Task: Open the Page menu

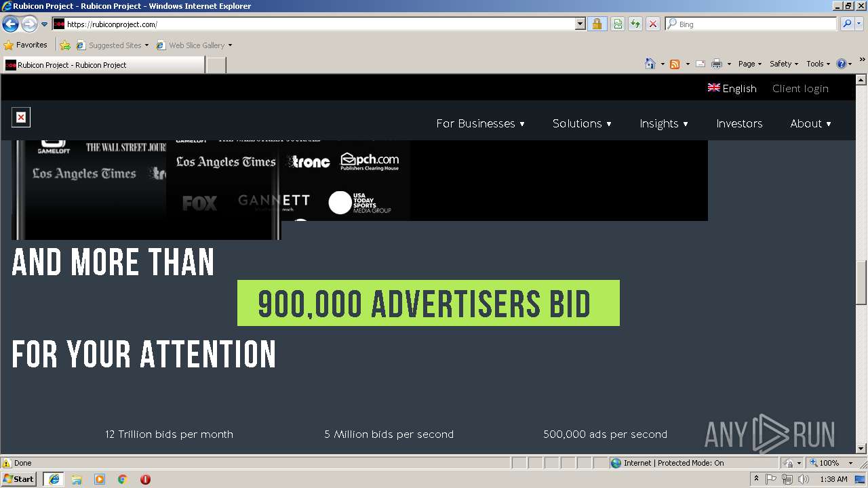Action: coord(749,64)
